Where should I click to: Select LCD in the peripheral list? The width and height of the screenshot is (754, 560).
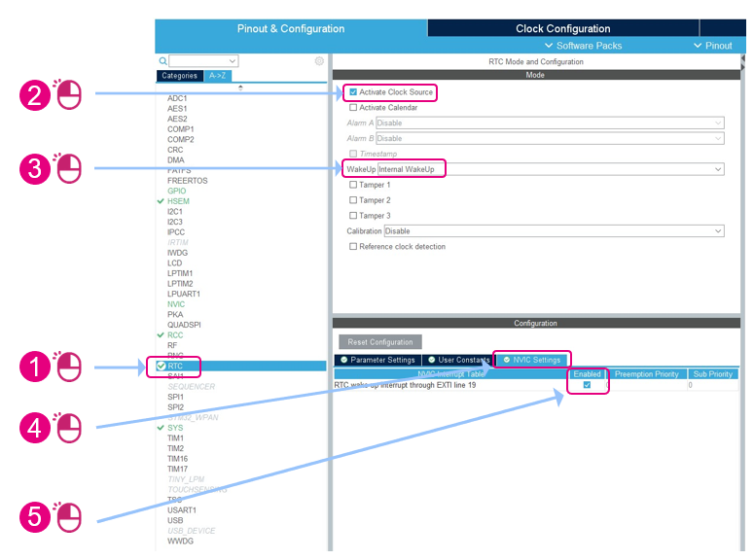174,262
